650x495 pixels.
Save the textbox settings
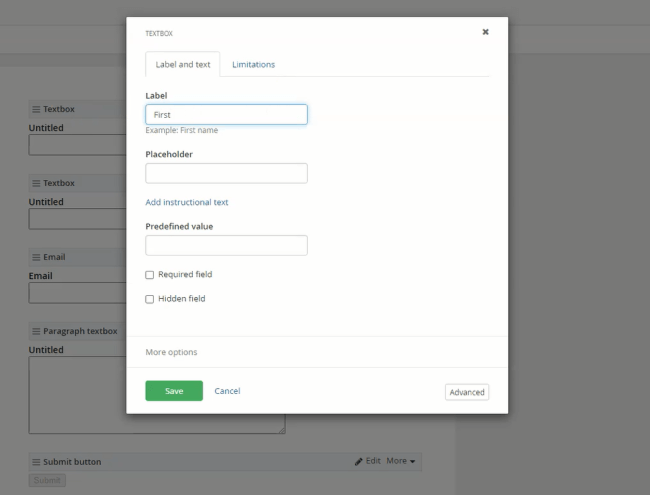coord(174,391)
